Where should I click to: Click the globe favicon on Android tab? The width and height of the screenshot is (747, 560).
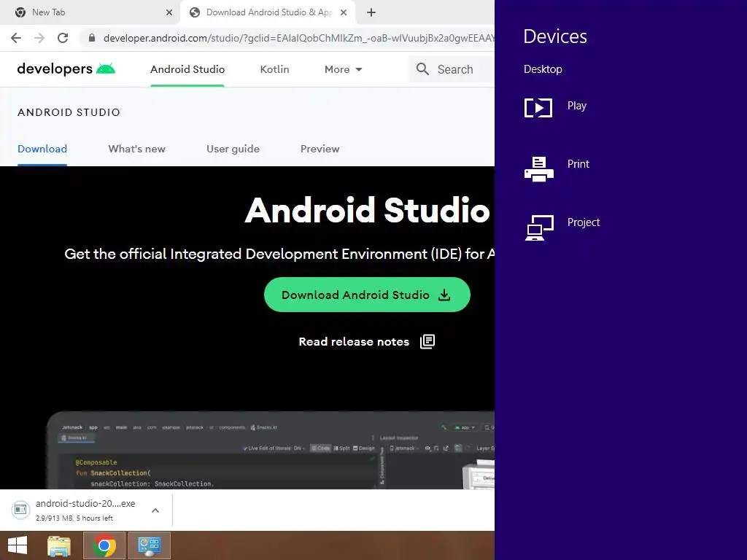[x=194, y=12]
